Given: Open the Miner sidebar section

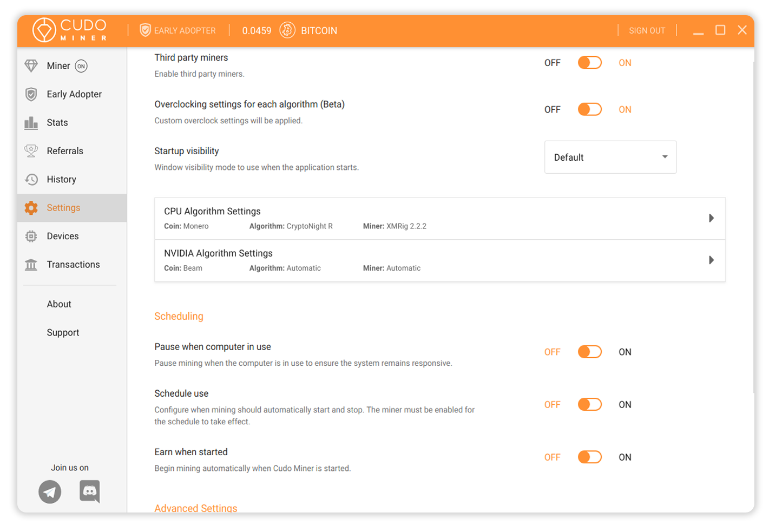Looking at the screenshot, I should tap(72, 66).
